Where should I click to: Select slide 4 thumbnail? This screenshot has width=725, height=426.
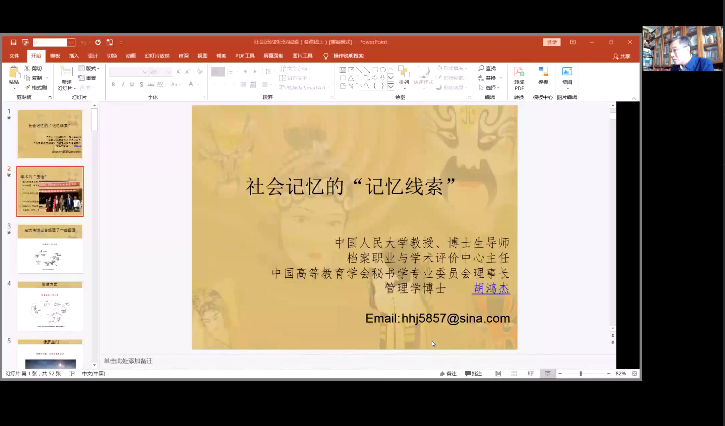(50, 306)
